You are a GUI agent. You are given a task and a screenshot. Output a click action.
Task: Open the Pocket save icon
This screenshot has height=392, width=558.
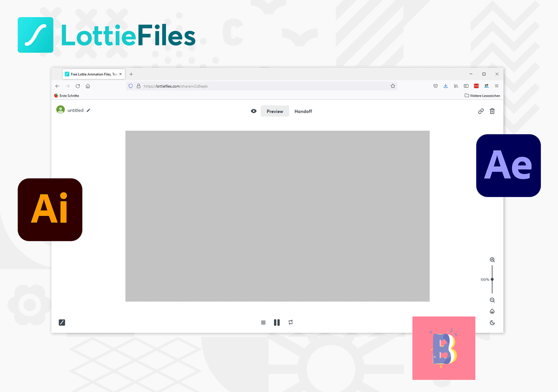point(436,86)
